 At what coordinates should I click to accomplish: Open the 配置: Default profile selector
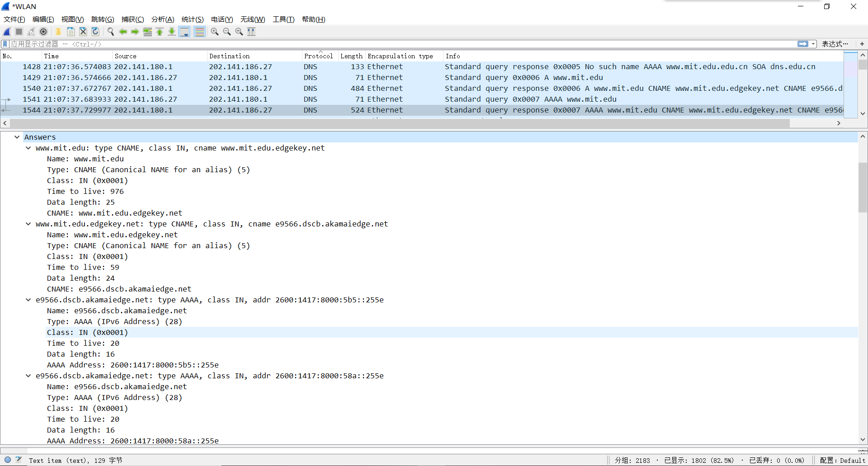842,460
